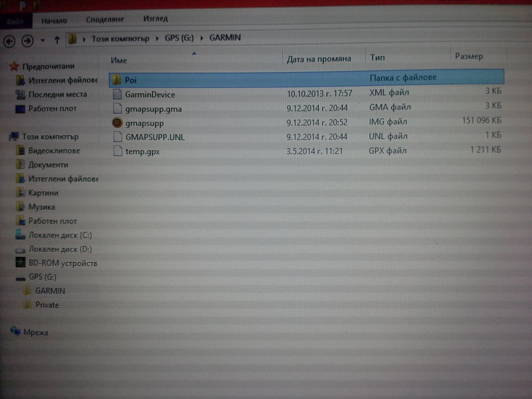Sort by Дата на промяна column header
The width and height of the screenshot is (532, 399).
coord(318,59)
